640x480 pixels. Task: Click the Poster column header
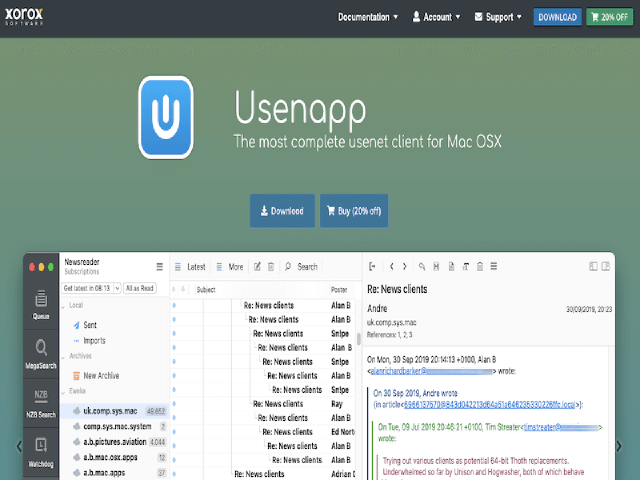coord(339,289)
